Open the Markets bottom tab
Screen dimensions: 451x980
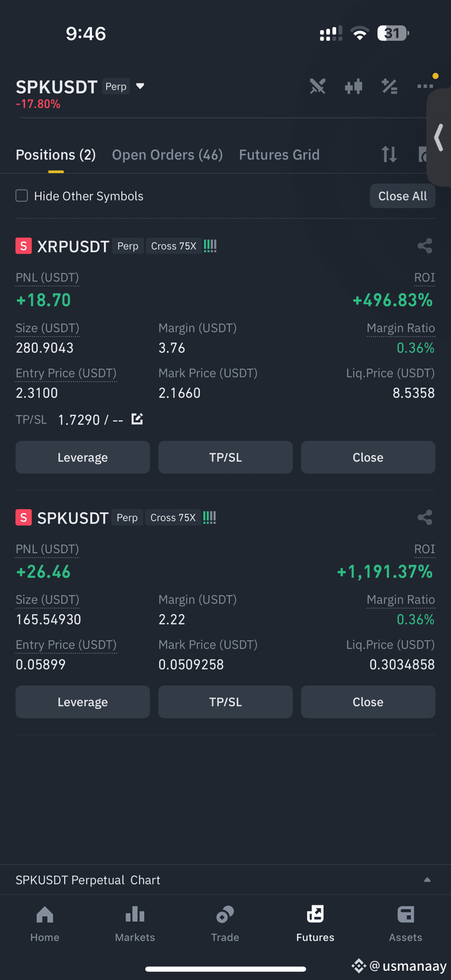135,924
